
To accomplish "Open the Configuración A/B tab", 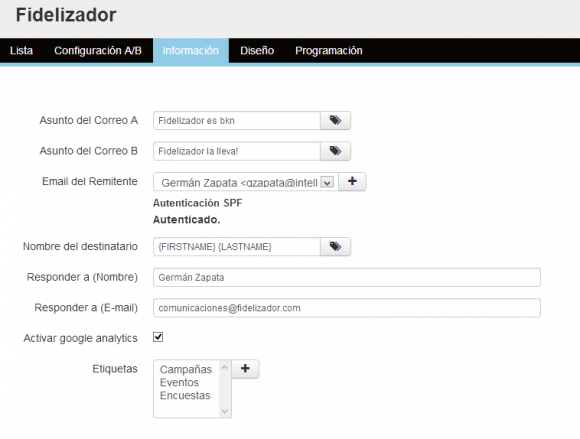I will [x=98, y=51].
